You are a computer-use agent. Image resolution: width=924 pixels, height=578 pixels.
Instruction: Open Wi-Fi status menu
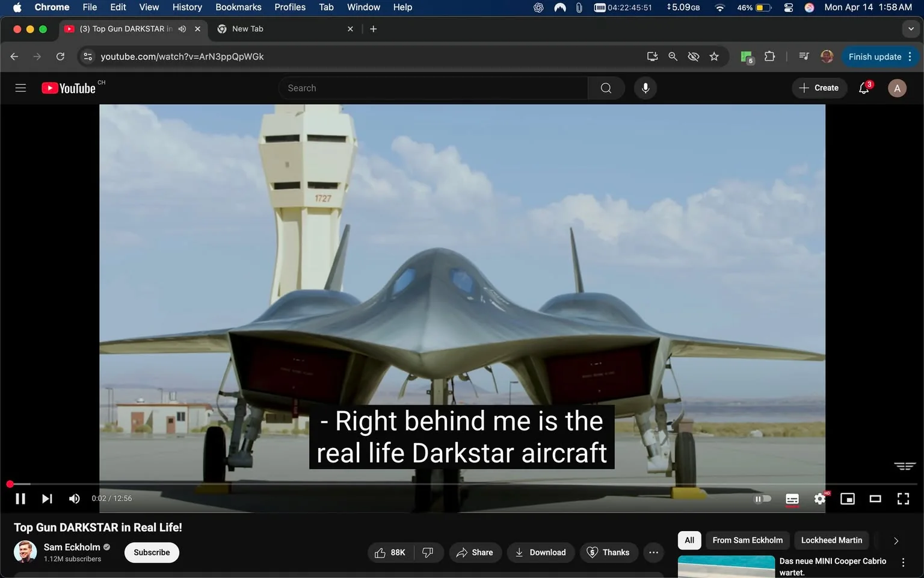(x=719, y=7)
